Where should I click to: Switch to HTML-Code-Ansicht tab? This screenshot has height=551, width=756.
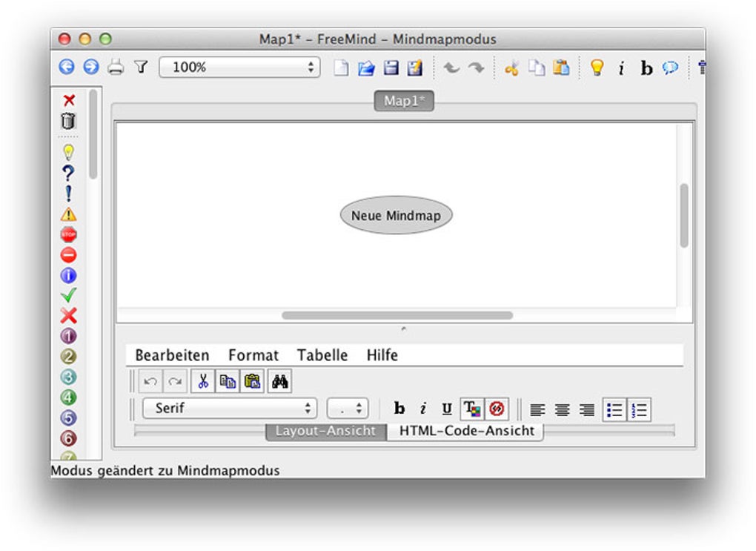(x=466, y=431)
